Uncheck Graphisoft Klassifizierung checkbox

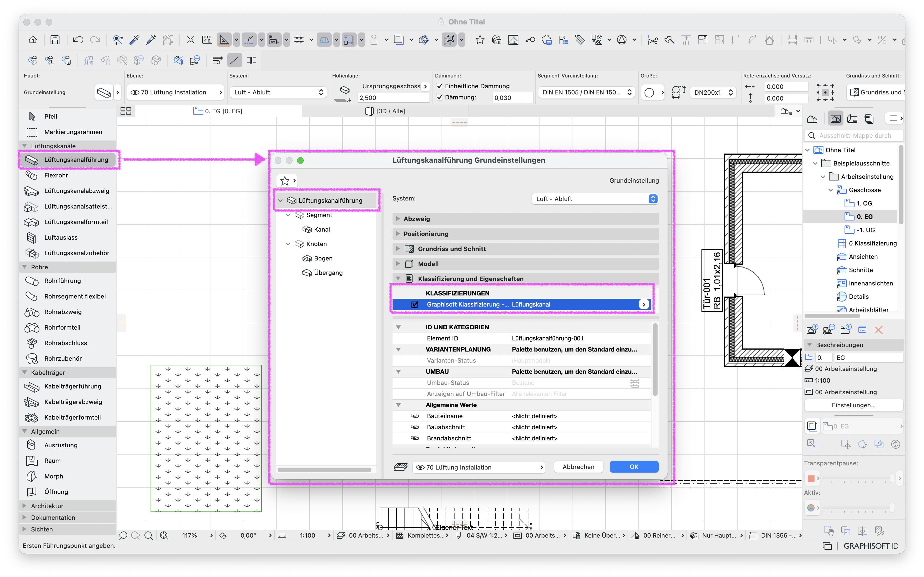pyautogui.click(x=415, y=304)
